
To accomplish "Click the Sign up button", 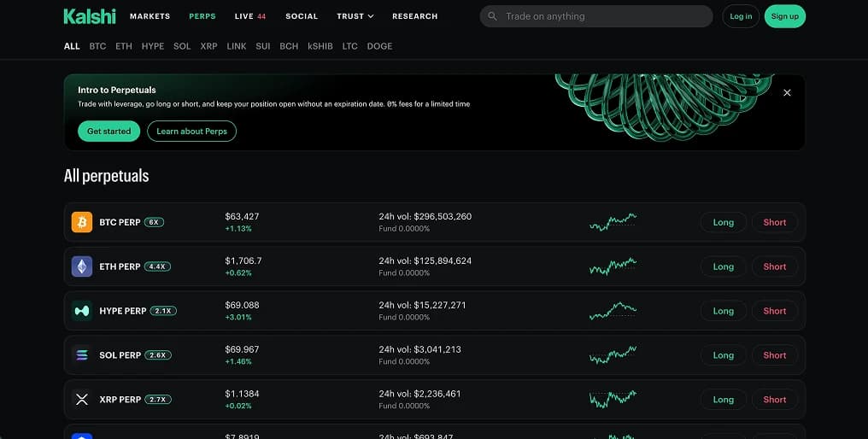I will [785, 16].
